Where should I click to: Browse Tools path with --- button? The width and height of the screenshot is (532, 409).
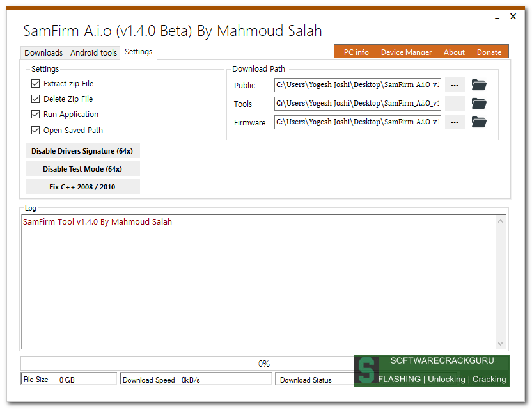(x=455, y=104)
